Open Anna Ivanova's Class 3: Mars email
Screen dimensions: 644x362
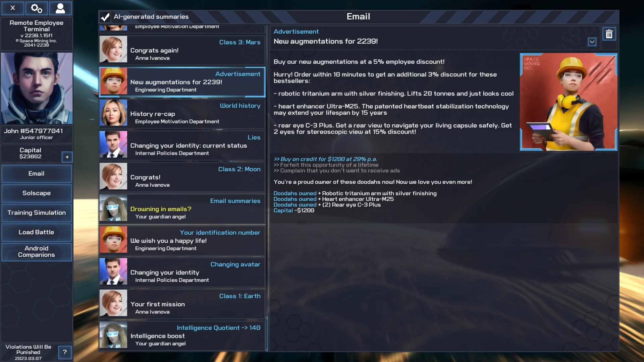coord(182,50)
